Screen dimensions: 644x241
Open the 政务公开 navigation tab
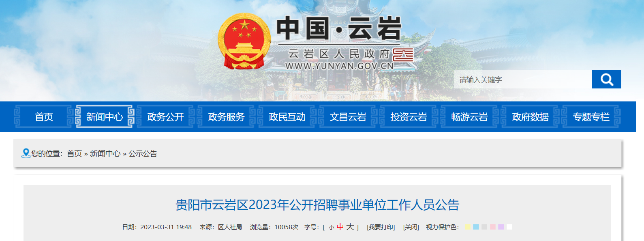click(165, 117)
